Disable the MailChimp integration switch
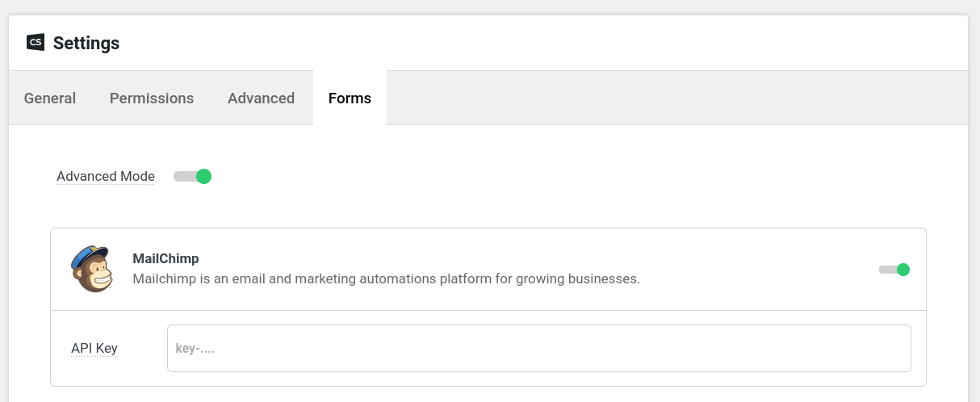 tap(894, 270)
